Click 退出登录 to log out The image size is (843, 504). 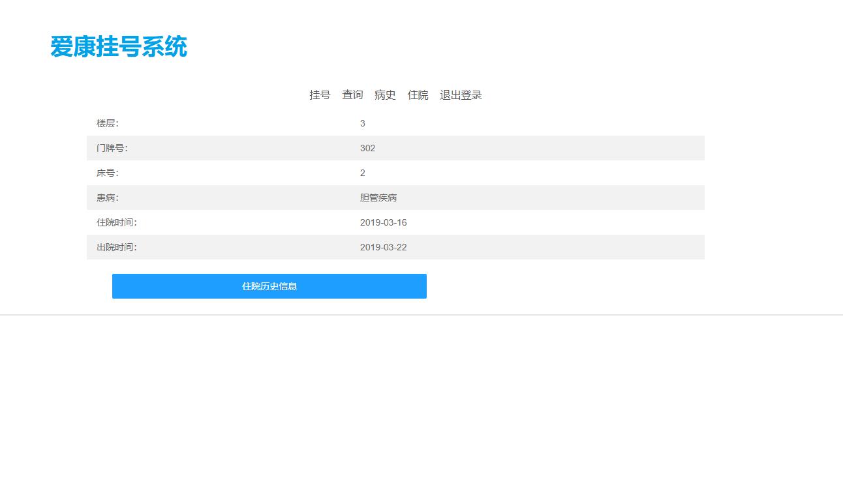(x=461, y=95)
